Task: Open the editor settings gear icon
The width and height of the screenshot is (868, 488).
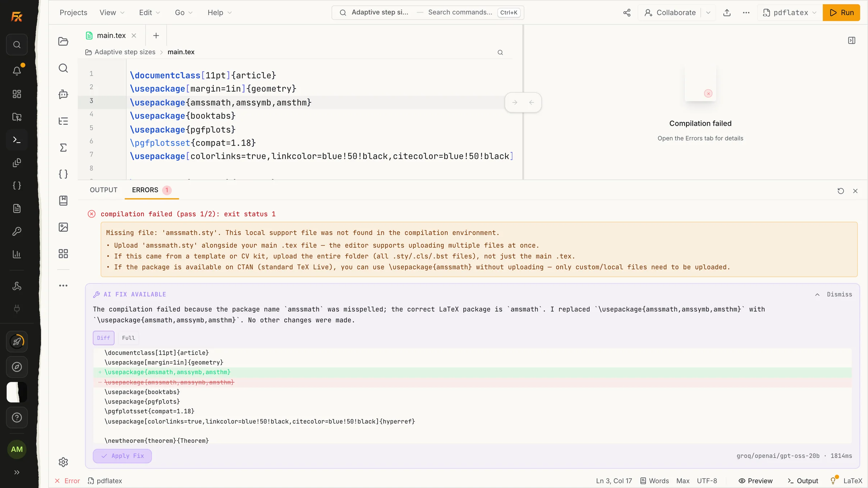Action: click(63, 462)
